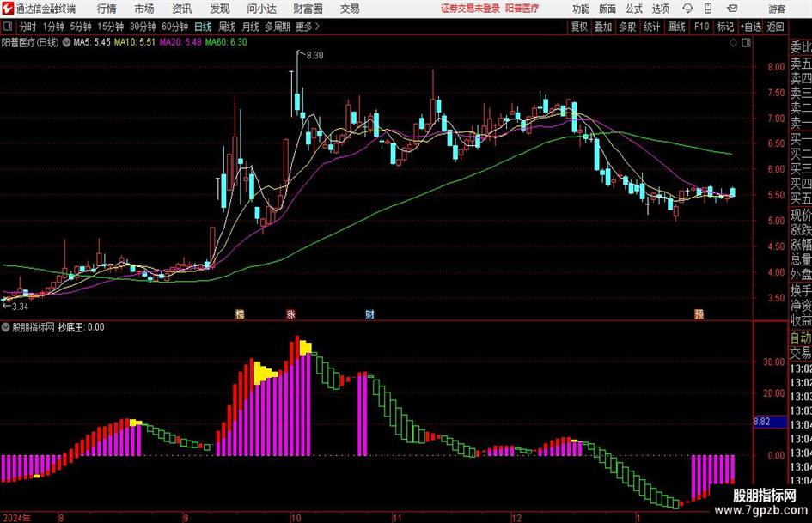Viewport: 812px width, 523px height.
Task: Add stock with +自选 button
Action: [751, 27]
